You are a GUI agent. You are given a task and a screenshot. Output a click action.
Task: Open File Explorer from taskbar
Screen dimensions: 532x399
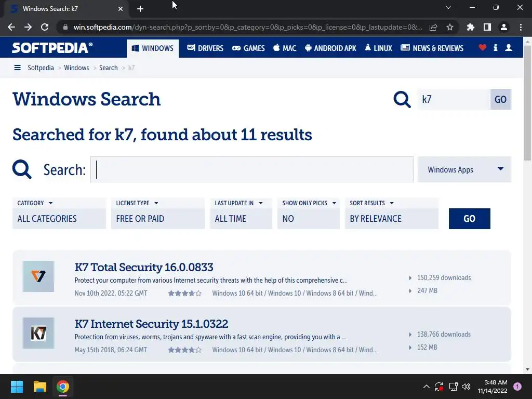click(39, 387)
